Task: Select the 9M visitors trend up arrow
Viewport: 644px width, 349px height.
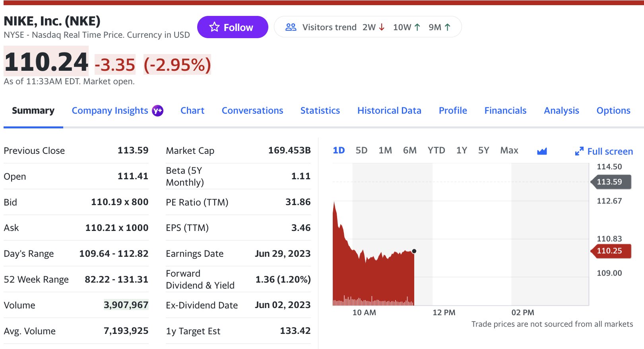Action: pyautogui.click(x=447, y=27)
